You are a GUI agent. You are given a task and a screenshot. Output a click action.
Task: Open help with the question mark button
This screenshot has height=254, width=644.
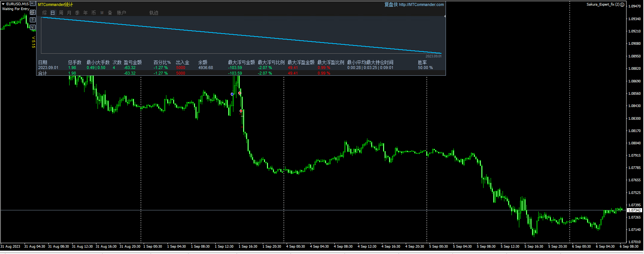(x=33, y=20)
